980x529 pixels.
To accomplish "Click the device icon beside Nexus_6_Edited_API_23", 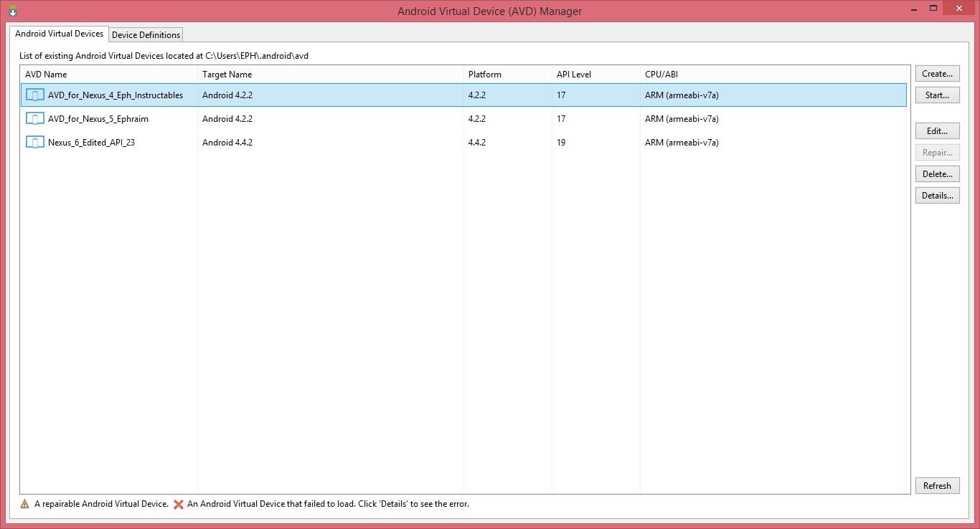I will (x=34, y=141).
